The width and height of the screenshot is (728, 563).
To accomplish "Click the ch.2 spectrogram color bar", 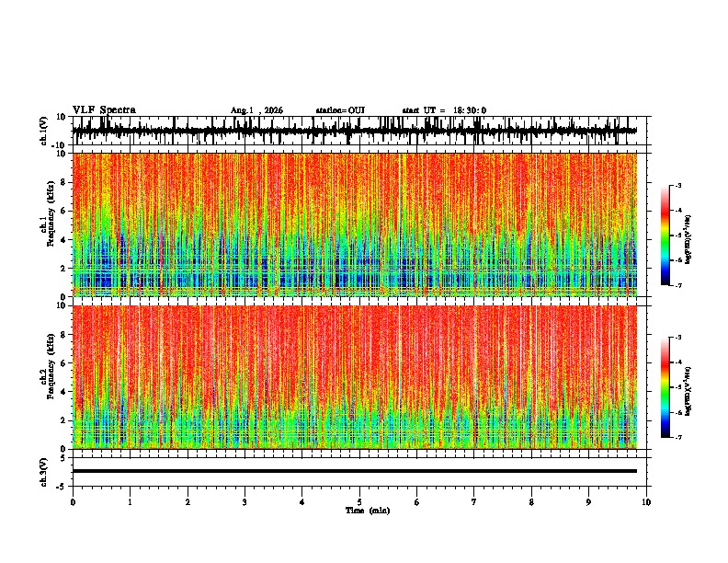I will [665, 387].
